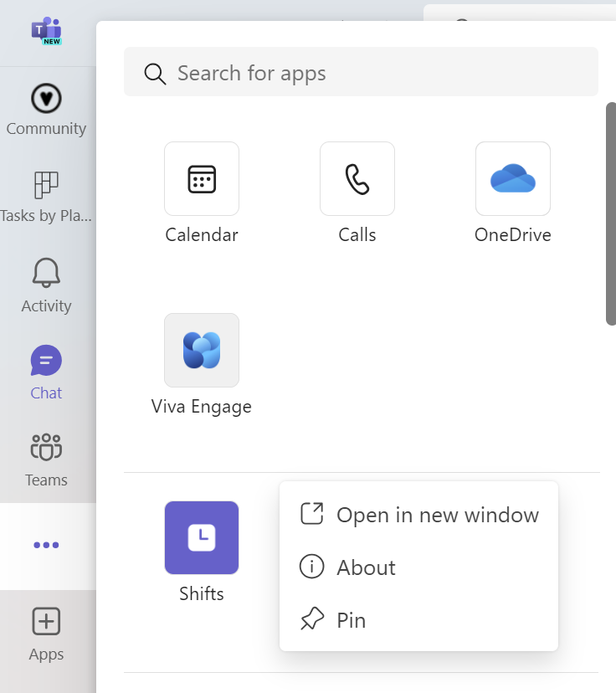Click the purple Shifts app icon
Screen dimensions: 616x693
click(x=202, y=537)
